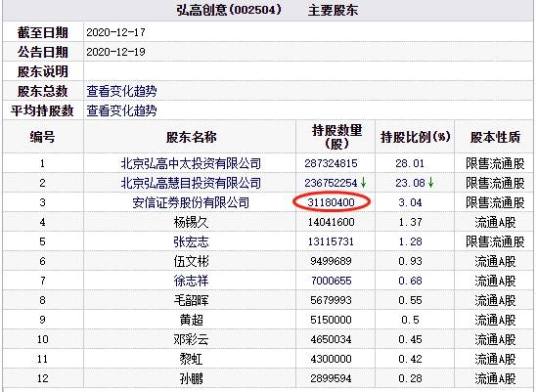Click the 弘高创意(002504) title text

coord(229,10)
